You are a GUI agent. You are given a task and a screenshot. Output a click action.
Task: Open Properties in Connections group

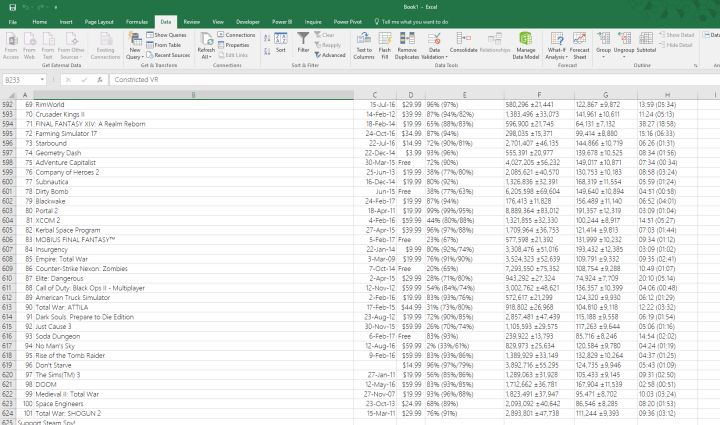(233, 45)
